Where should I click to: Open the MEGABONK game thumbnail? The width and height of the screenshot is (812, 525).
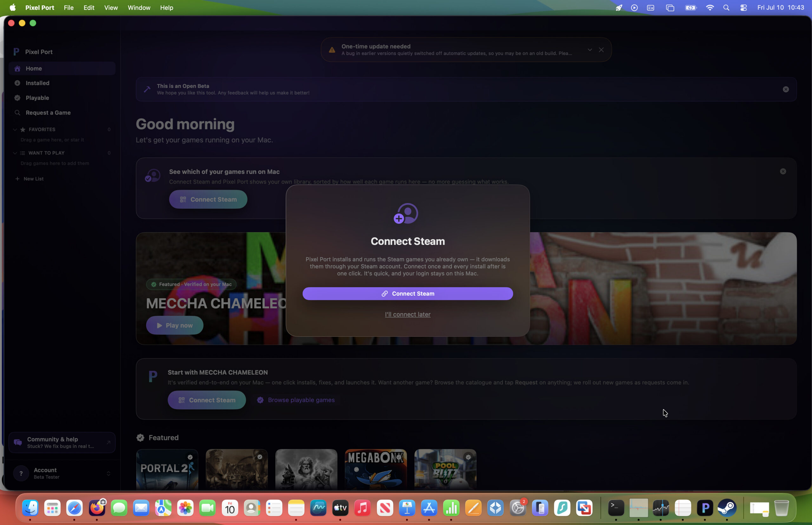pos(376,469)
